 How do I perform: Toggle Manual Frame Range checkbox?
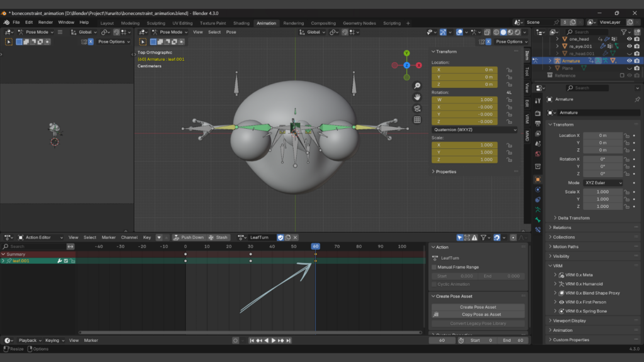click(434, 267)
